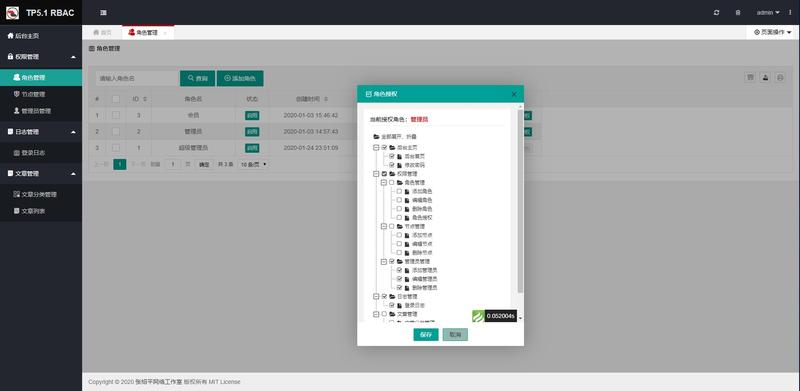Open the admin user dropdown
The width and height of the screenshot is (800, 391).
click(x=768, y=13)
